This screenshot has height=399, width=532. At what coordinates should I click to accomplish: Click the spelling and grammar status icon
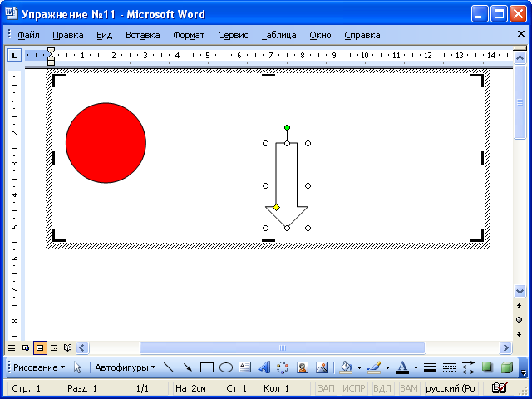[500, 387]
